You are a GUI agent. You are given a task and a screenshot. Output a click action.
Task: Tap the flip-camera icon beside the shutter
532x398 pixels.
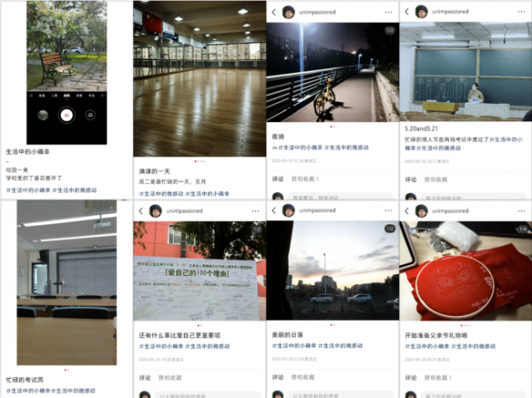click(91, 115)
